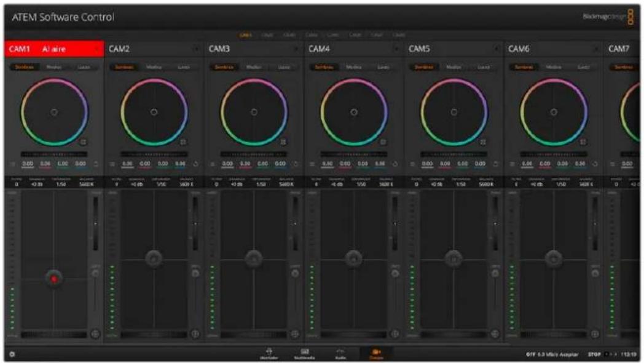Reset the CAM4 color wheel
This screenshot has width=644, height=363.
coord(383,142)
